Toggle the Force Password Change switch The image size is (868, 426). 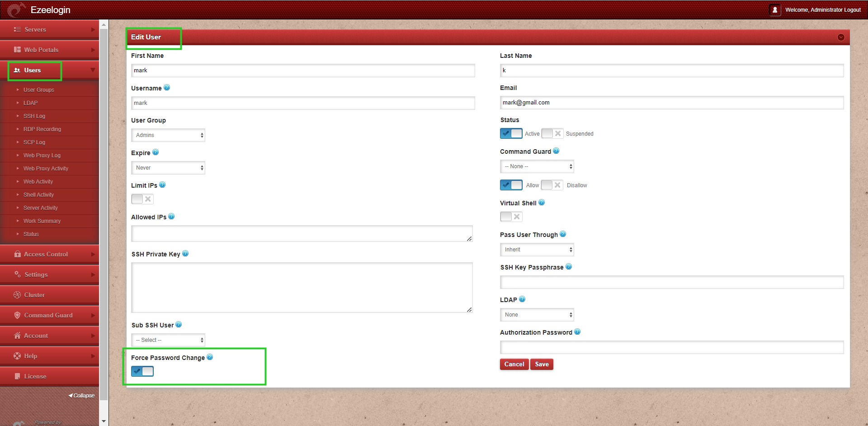point(142,371)
